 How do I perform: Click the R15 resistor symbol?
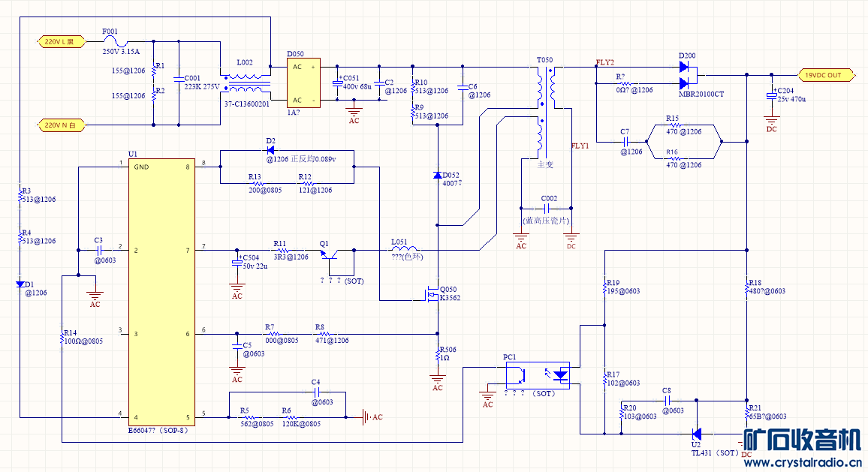point(675,125)
